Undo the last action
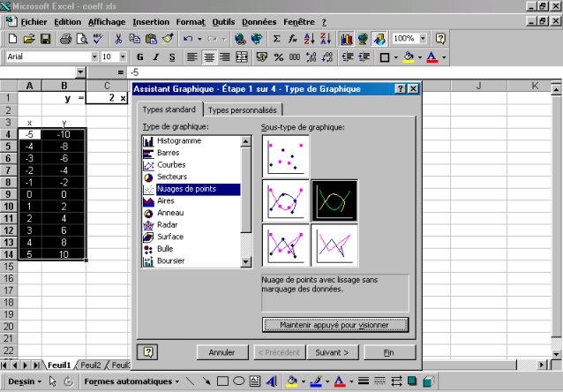563x392 pixels. [188, 39]
